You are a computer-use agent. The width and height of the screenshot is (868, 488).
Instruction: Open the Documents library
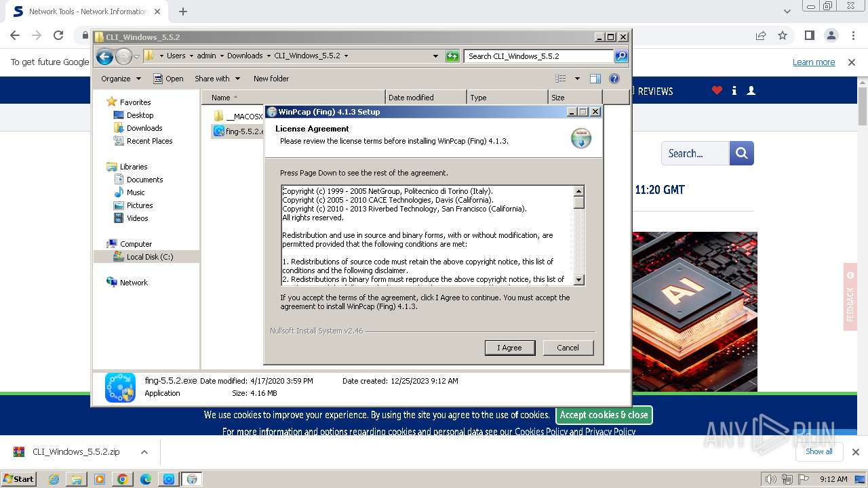[144, 180]
